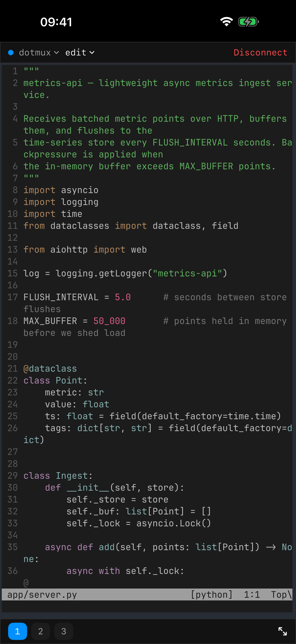
Task: Click the @dataclass decorator
Action: click(x=50, y=368)
